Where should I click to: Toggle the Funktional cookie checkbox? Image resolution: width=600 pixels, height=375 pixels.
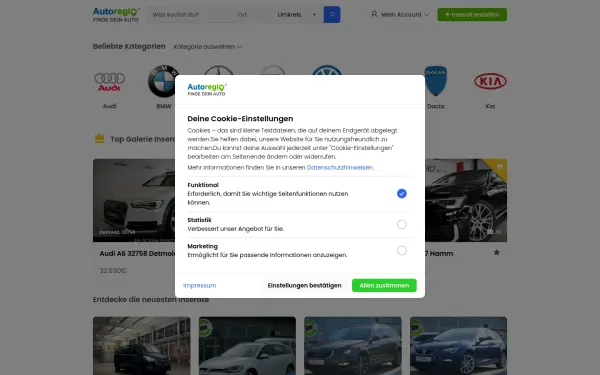pos(401,194)
